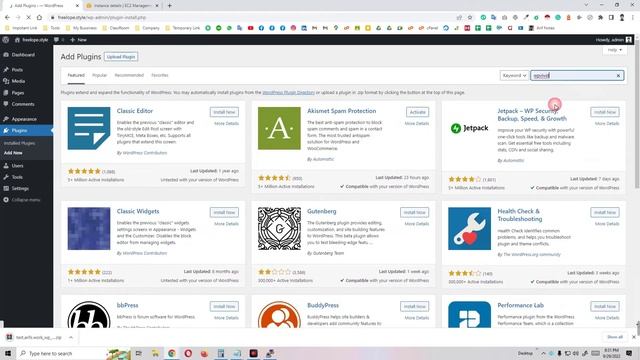Viewport: 640px width, 360px height.
Task: Install the Jetpack plugin
Action: pyautogui.click(x=605, y=112)
